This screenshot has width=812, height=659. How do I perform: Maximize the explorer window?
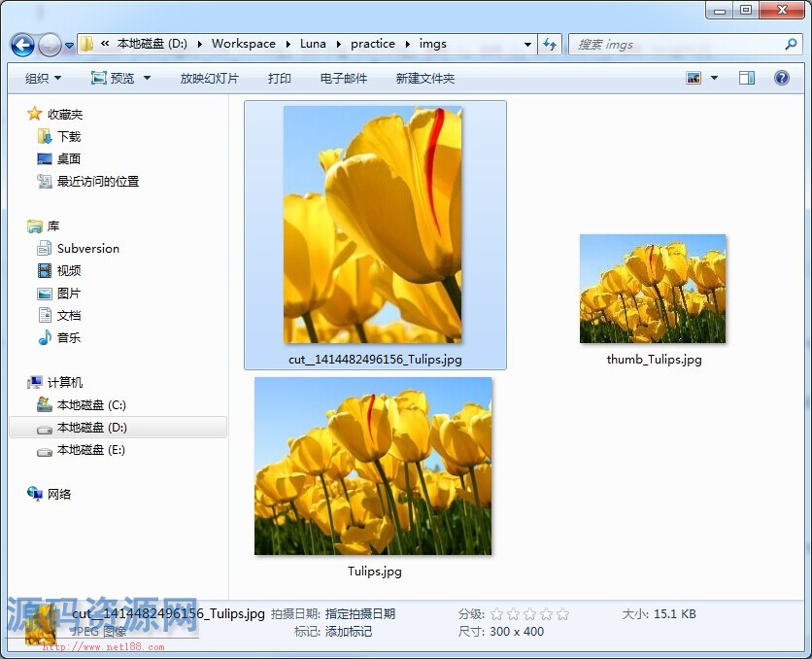746,10
